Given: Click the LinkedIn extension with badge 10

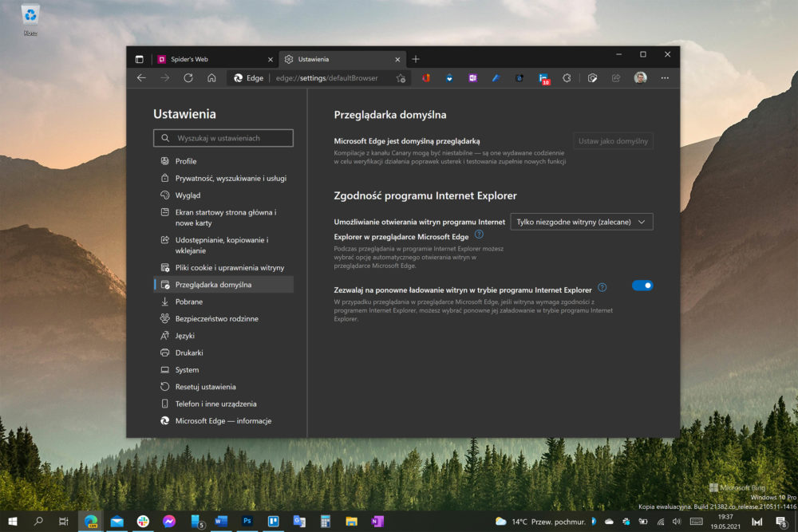Looking at the screenshot, I should (543, 78).
